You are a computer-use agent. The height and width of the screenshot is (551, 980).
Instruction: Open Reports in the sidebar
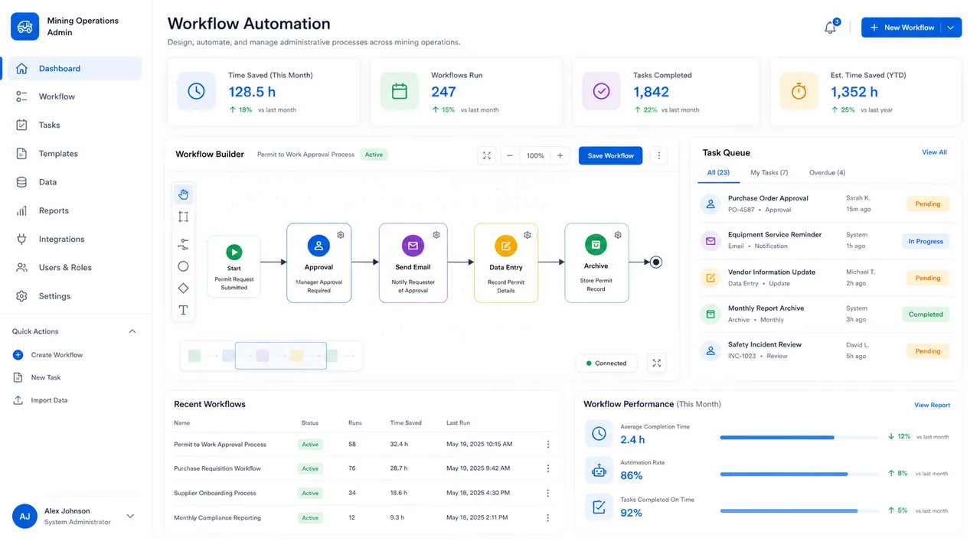click(74, 210)
